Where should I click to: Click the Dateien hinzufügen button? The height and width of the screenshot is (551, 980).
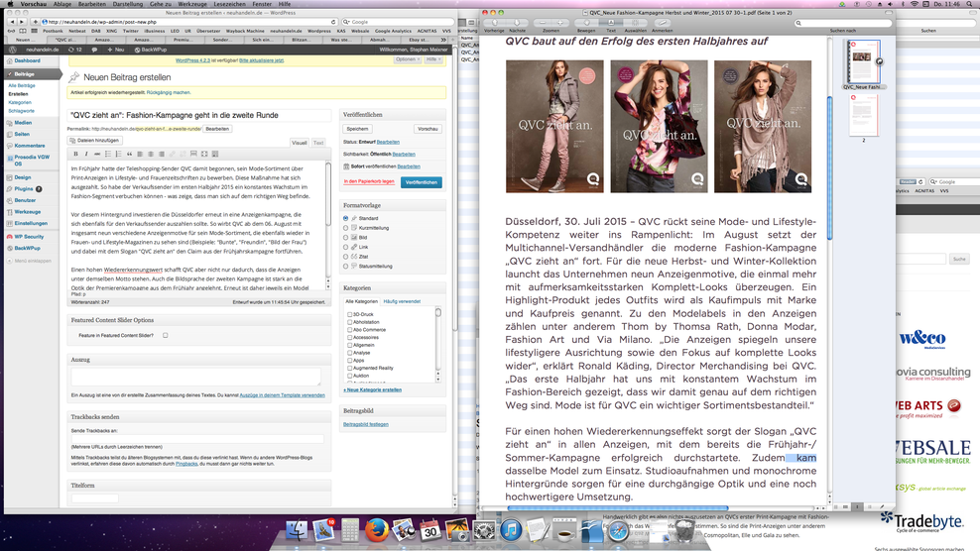95,141
